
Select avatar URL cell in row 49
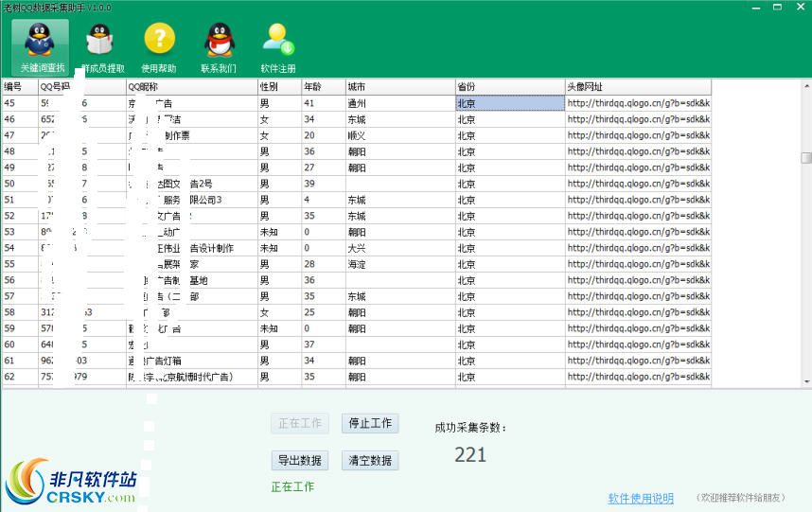[x=638, y=168]
